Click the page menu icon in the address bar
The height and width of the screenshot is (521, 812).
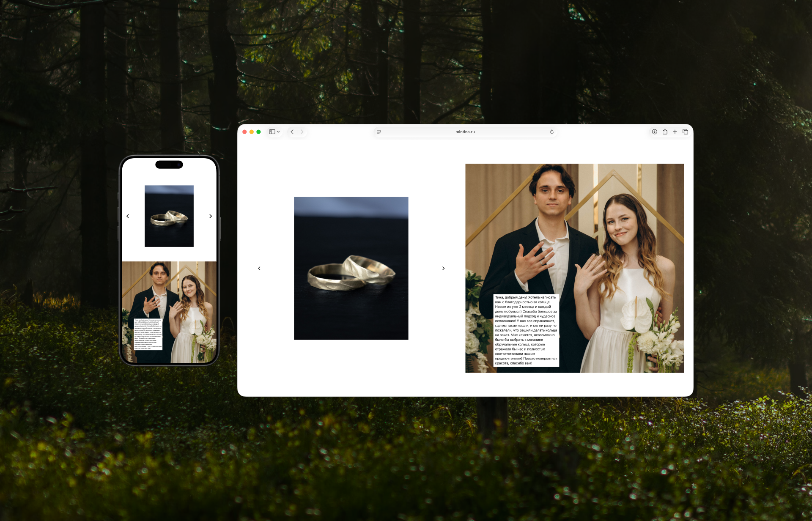pos(379,132)
